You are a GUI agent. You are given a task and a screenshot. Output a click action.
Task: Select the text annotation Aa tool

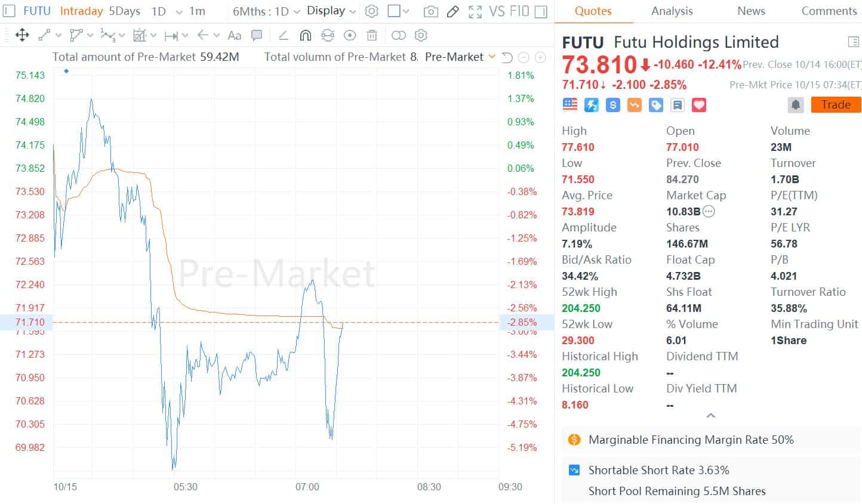tap(235, 36)
